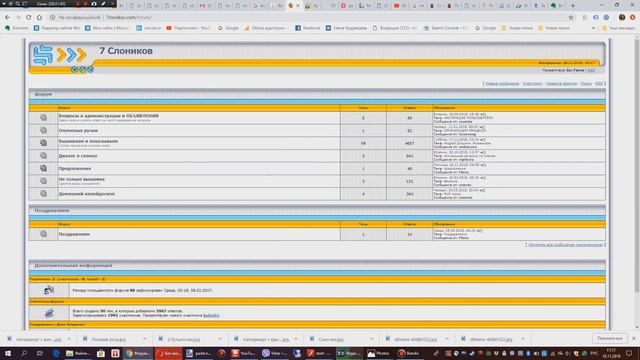
Task: Click Отметить все сообщения прочитанными link
Action: click(x=565, y=245)
